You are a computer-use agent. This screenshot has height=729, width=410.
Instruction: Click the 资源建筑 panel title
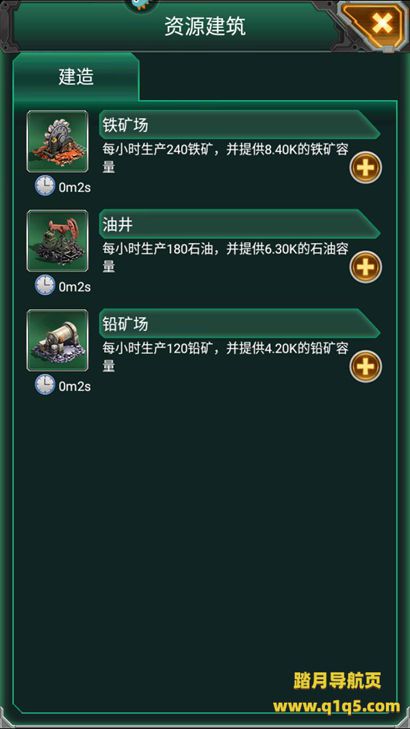205,27
